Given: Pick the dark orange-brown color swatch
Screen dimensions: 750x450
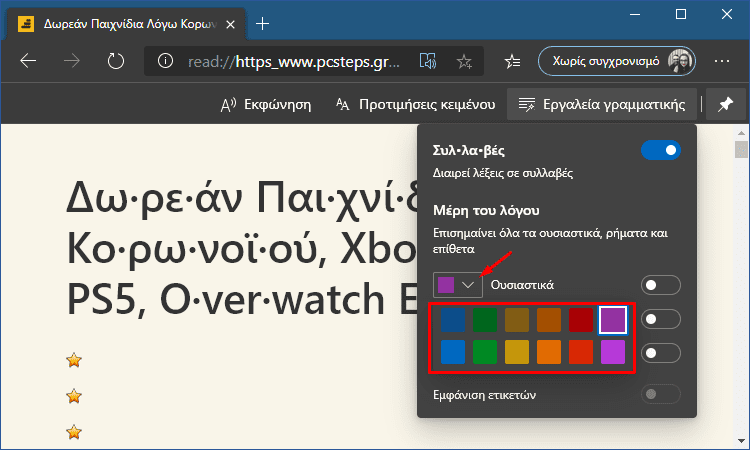Looking at the screenshot, I should 549,320.
